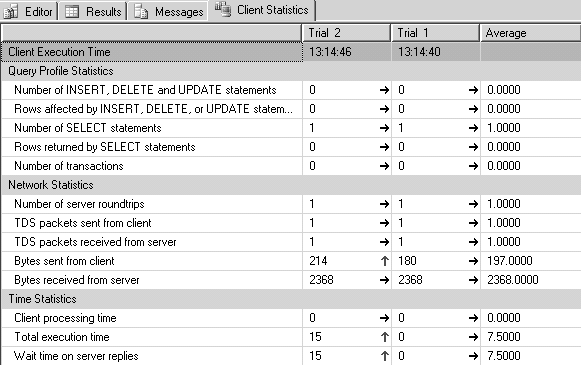This screenshot has width=581, height=365.
Task: Select Bytes sent from client label
Action: pos(64,261)
